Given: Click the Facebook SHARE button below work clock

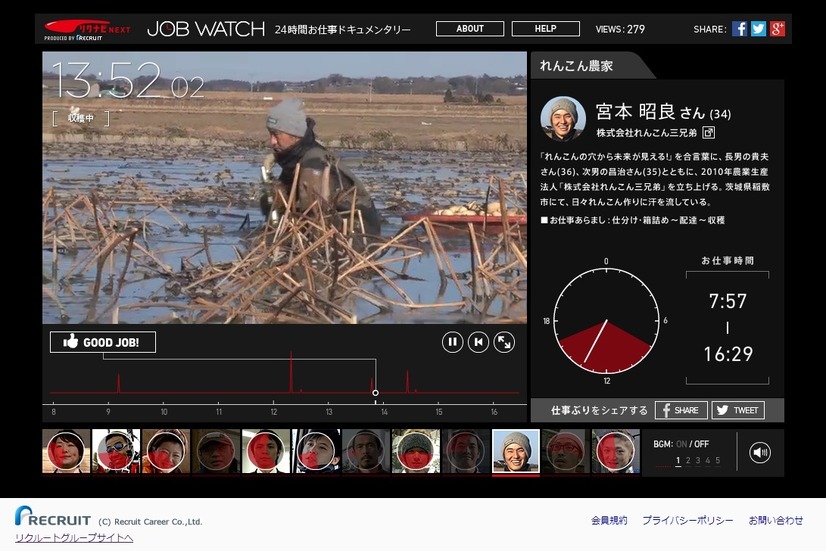Looking at the screenshot, I should tap(681, 410).
